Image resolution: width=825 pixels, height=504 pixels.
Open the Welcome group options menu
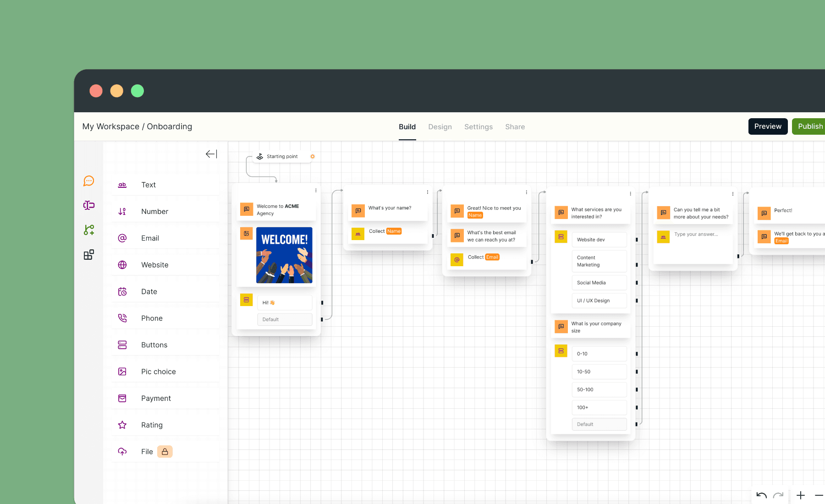(316, 191)
